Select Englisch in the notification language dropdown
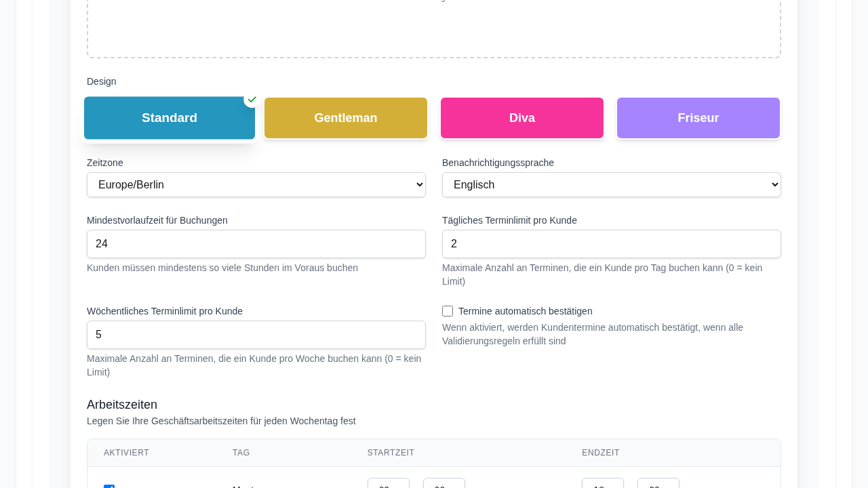Screen dimensions: 868x488 pos(612,184)
